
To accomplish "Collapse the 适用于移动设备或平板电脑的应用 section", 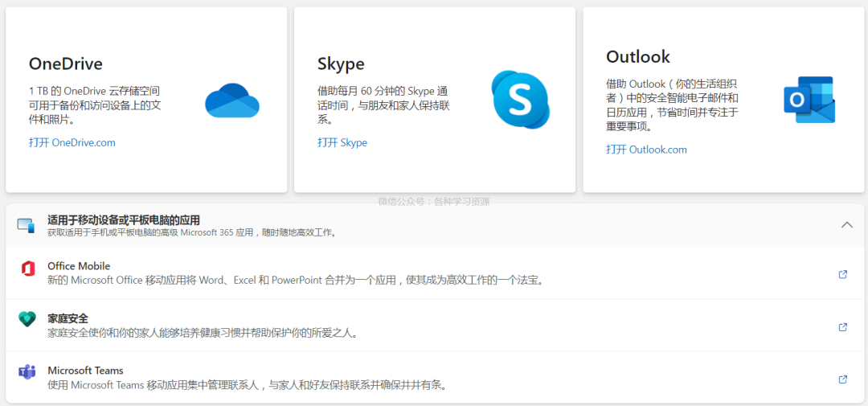I will [x=847, y=225].
